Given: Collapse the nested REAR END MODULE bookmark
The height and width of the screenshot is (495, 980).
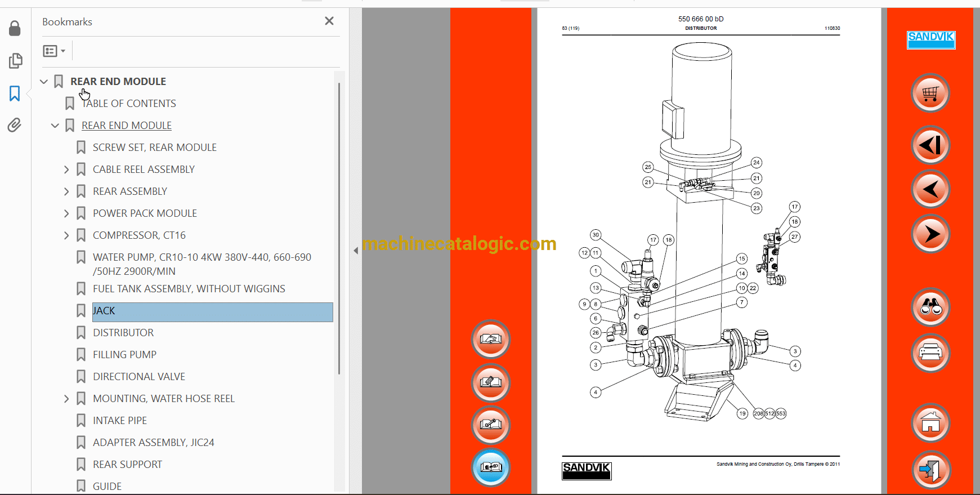Looking at the screenshot, I should pos(55,126).
